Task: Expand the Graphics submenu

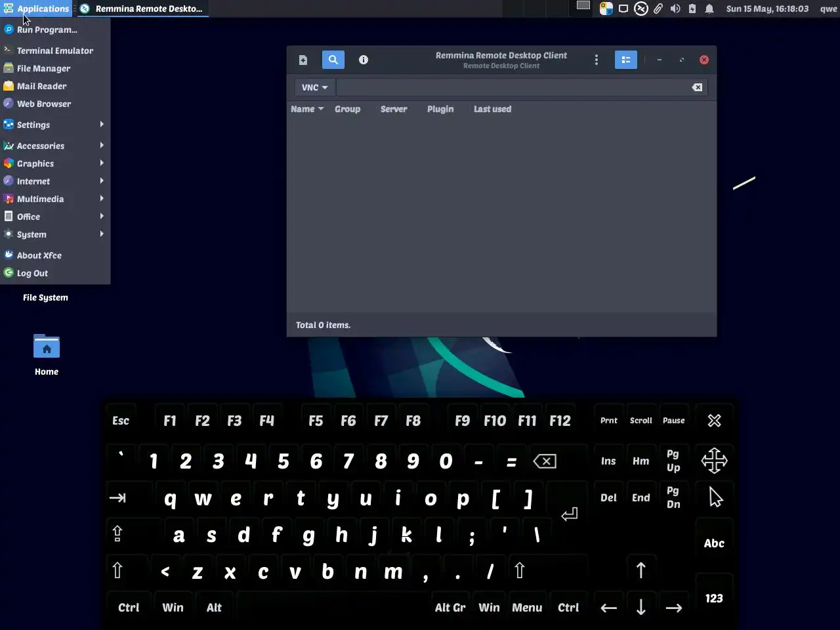Action: [55, 163]
